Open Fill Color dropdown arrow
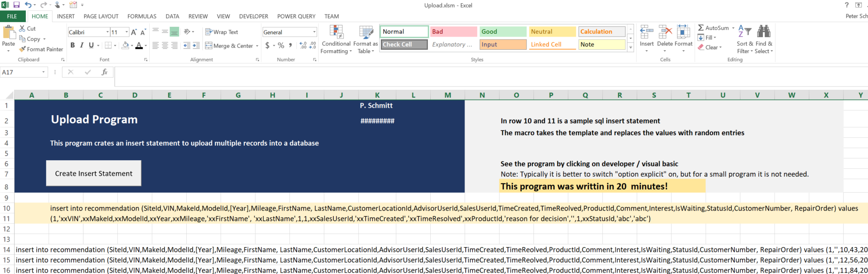This screenshot has height=274, width=868. click(x=132, y=46)
